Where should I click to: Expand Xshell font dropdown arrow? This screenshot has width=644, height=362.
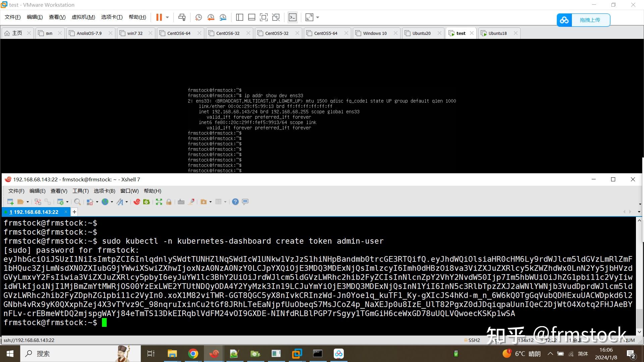(126, 202)
